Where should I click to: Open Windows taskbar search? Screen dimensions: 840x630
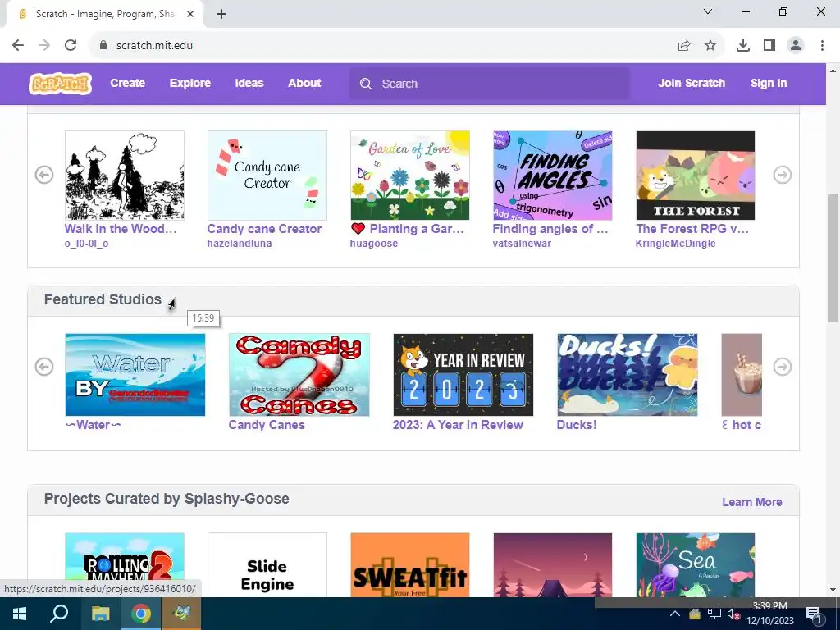(59, 614)
